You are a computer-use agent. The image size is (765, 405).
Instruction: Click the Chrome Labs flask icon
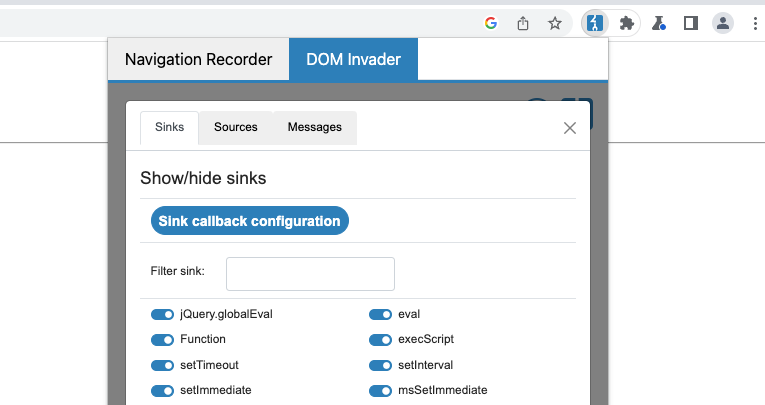659,23
